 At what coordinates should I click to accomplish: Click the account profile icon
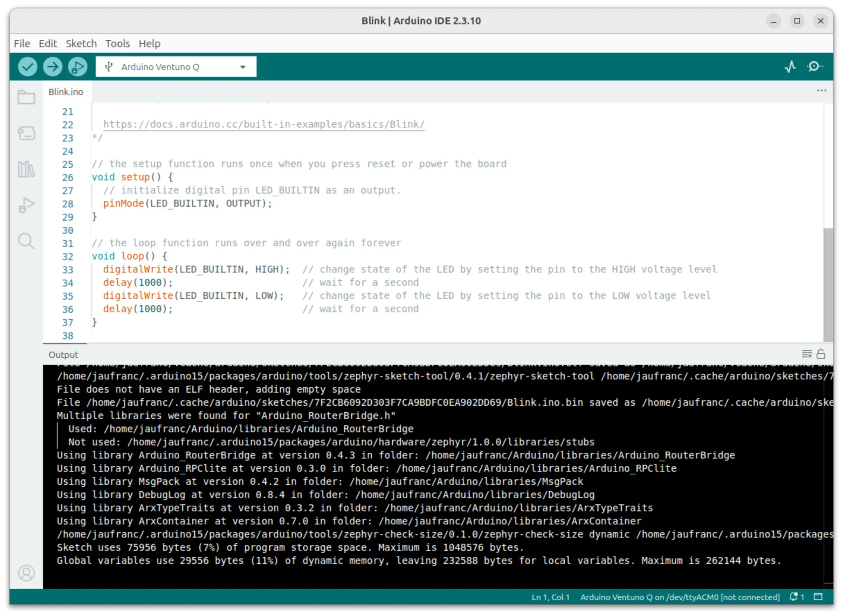click(x=26, y=573)
